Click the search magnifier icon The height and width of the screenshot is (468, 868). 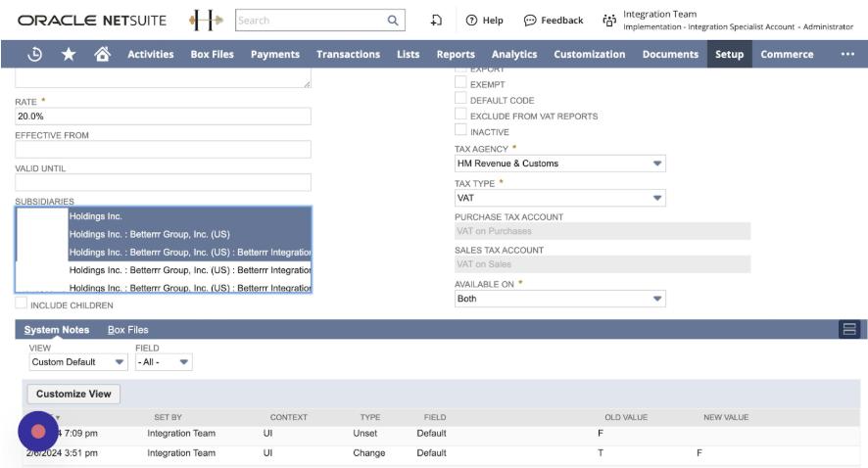tap(393, 20)
